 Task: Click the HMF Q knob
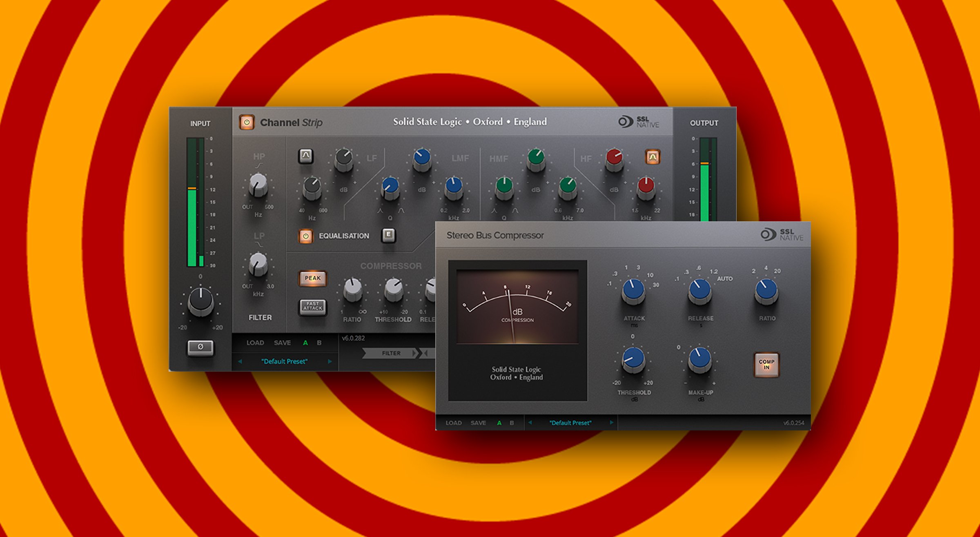(x=504, y=188)
